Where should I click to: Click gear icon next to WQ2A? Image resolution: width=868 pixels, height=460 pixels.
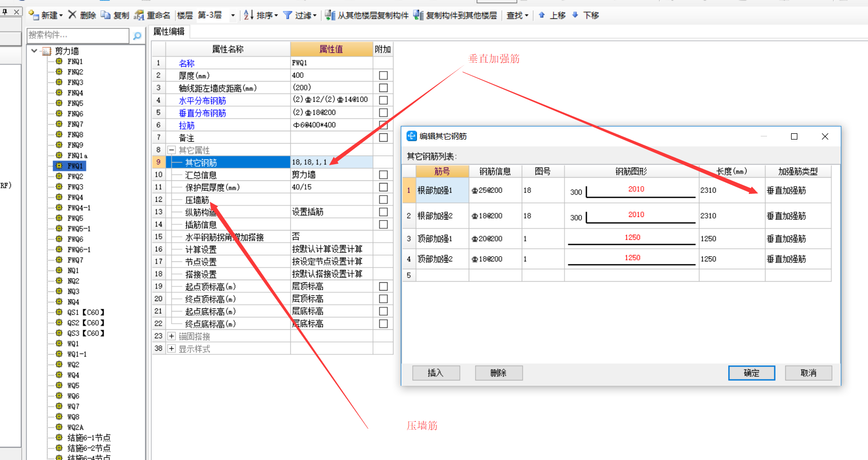(x=59, y=427)
